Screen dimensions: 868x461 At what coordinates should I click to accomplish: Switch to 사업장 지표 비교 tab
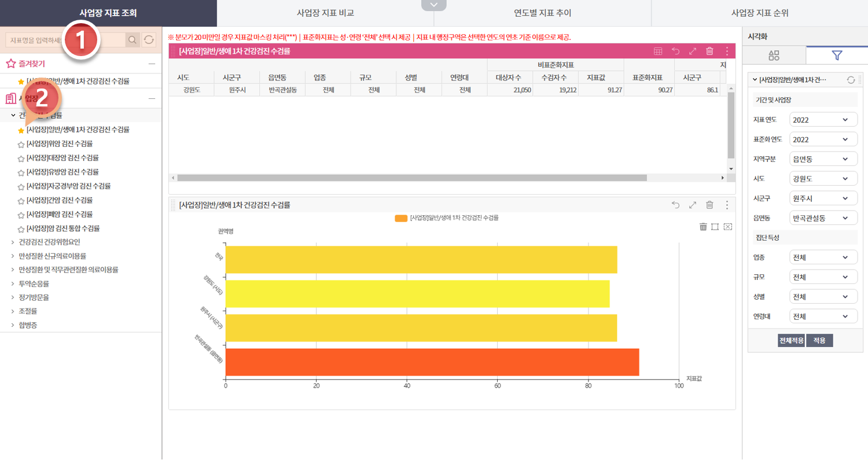pyautogui.click(x=325, y=13)
